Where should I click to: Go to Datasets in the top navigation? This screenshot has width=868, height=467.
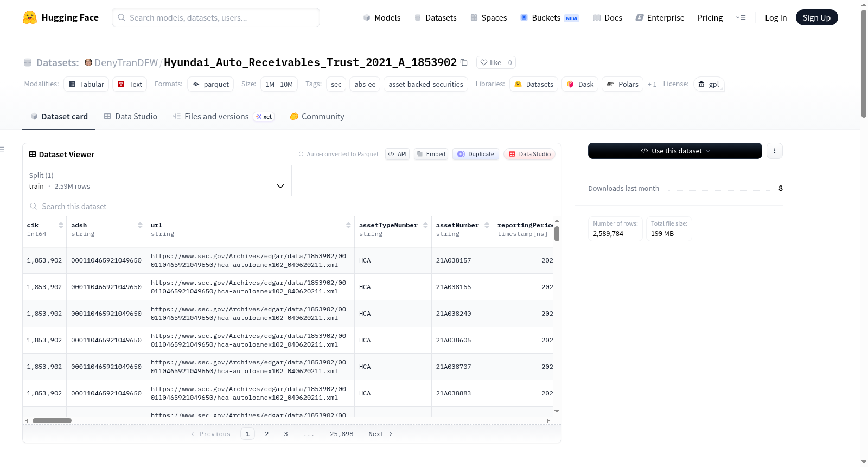click(436, 17)
